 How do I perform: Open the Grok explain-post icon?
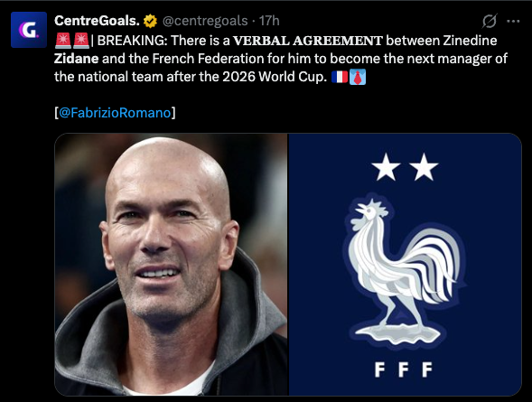pyautogui.click(x=490, y=21)
